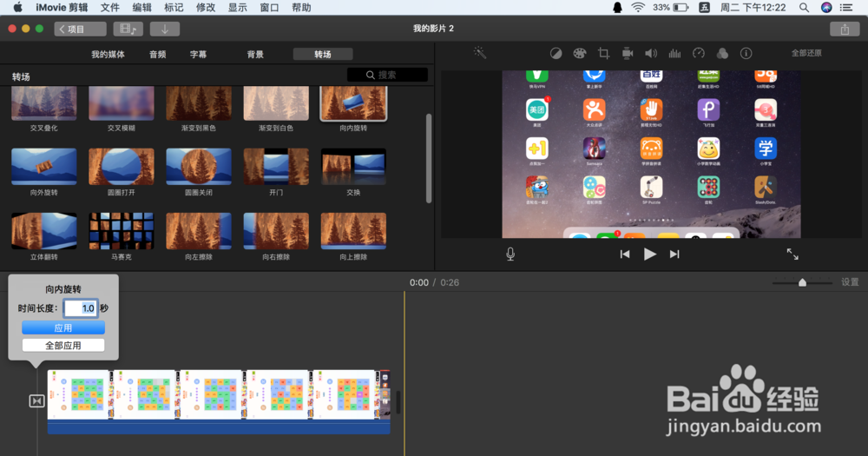This screenshot has width=868, height=456.
Task: Open the 帮助 menu
Action: pos(301,7)
